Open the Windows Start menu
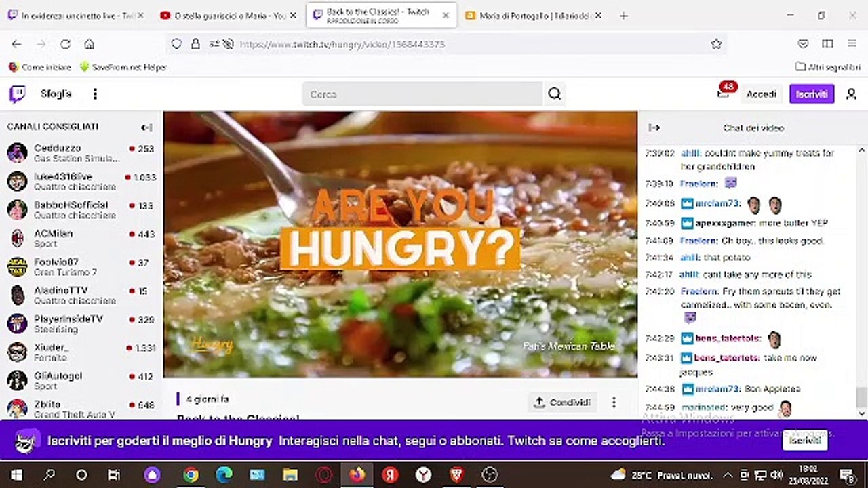This screenshot has width=868, height=488. pos(16,474)
